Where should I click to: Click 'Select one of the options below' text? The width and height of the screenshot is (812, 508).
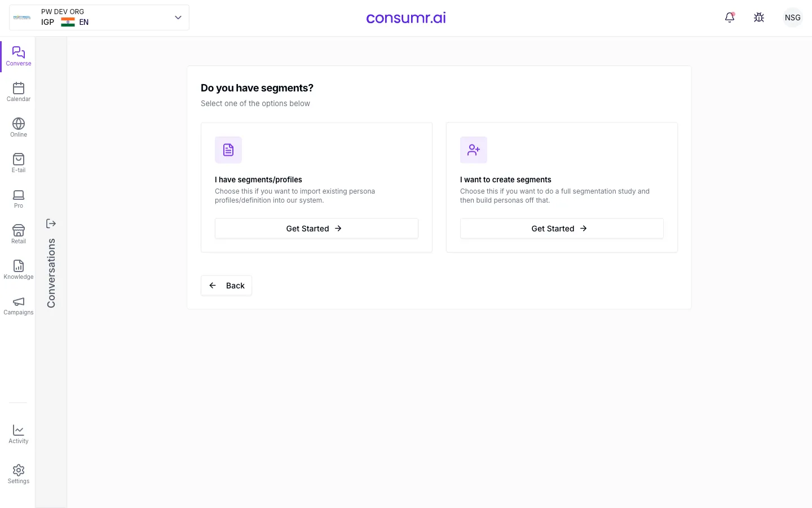(x=255, y=103)
